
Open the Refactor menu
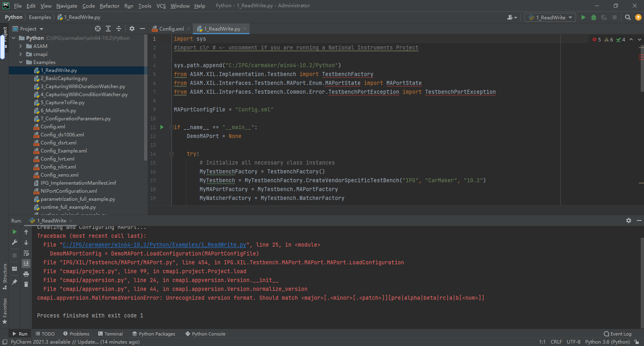click(109, 6)
